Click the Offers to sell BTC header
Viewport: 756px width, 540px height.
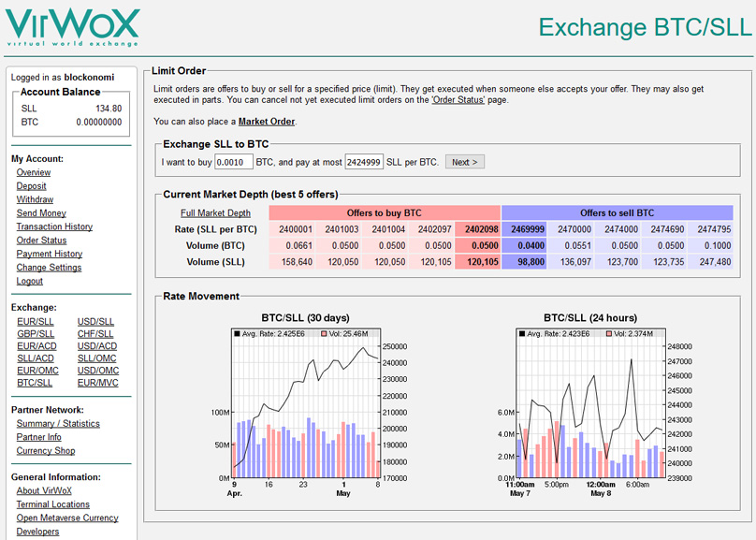[618, 212]
